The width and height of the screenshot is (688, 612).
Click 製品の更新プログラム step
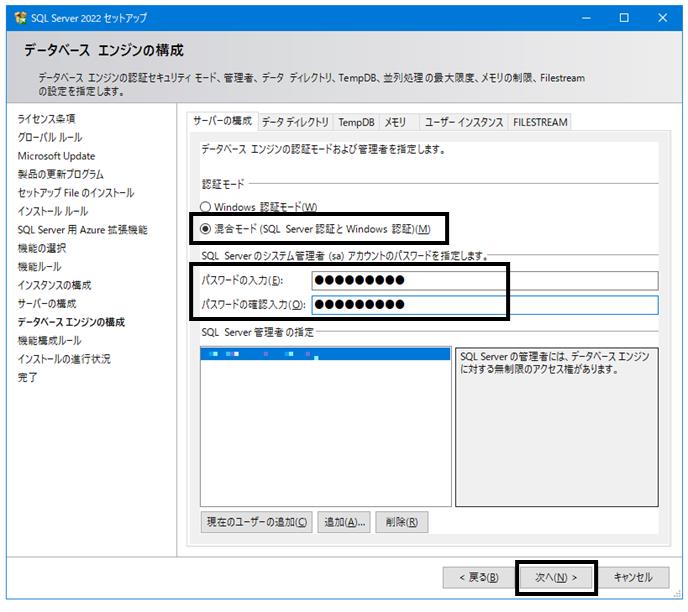[x=61, y=174]
